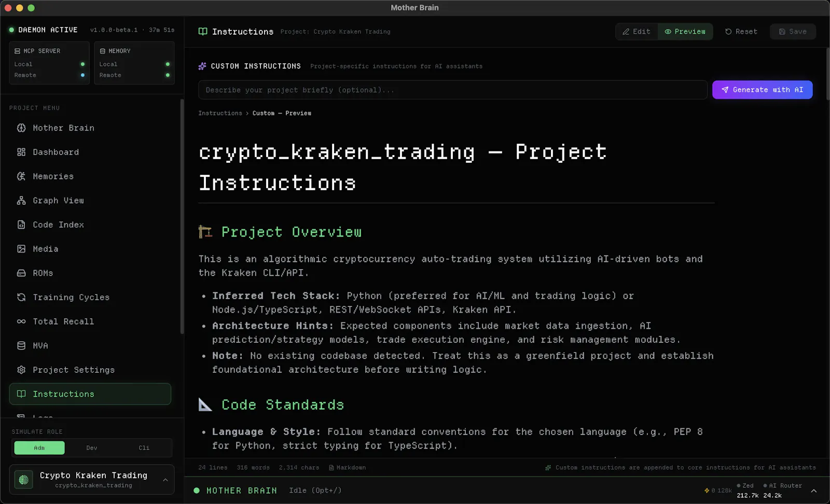Click the Graph View node icon
This screenshot has width=830, height=504.
(x=21, y=201)
